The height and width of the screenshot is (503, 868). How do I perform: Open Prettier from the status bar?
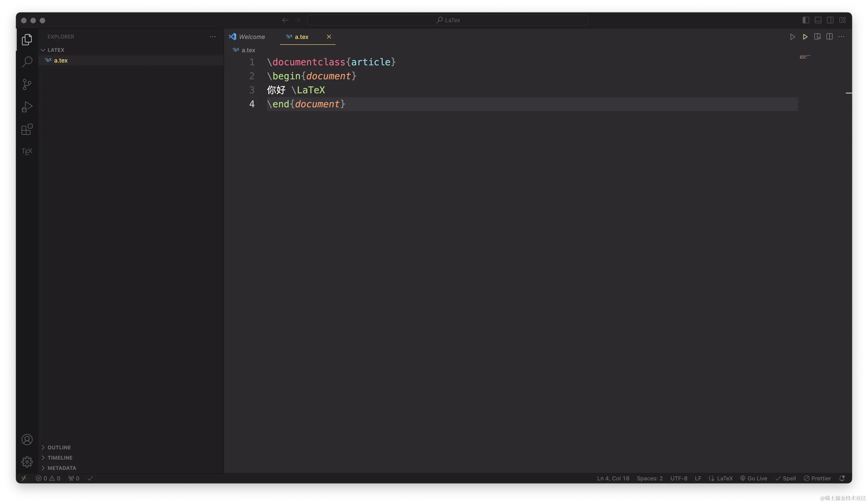tap(817, 478)
